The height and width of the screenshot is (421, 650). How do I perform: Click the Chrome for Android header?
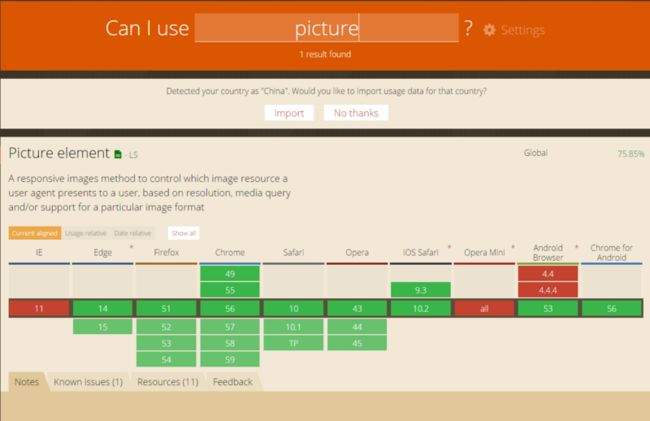click(x=612, y=252)
